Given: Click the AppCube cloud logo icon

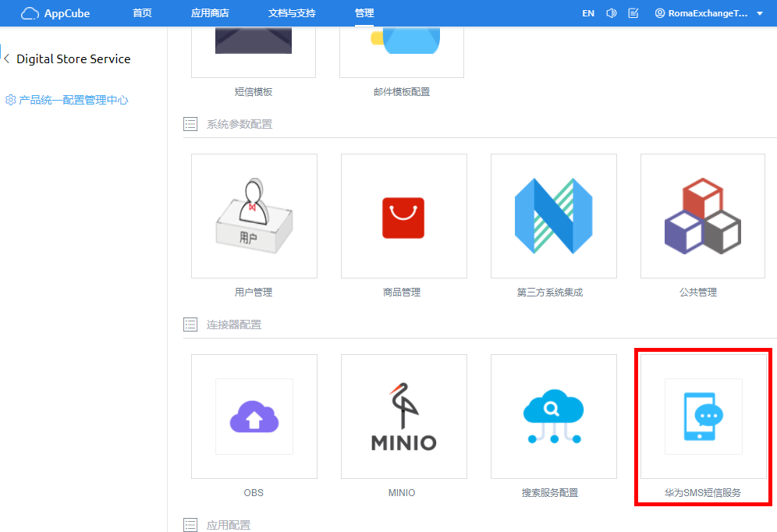Looking at the screenshot, I should tap(30, 13).
